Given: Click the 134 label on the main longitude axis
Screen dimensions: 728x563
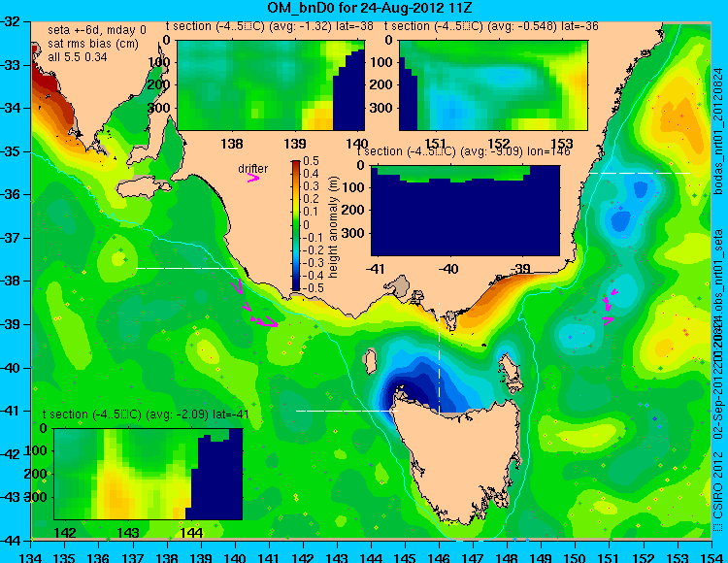Looking at the screenshot, I should (x=31, y=557).
